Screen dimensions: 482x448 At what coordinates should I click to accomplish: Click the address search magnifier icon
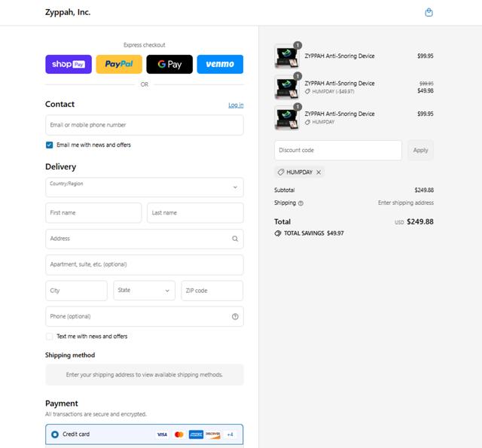click(x=235, y=239)
